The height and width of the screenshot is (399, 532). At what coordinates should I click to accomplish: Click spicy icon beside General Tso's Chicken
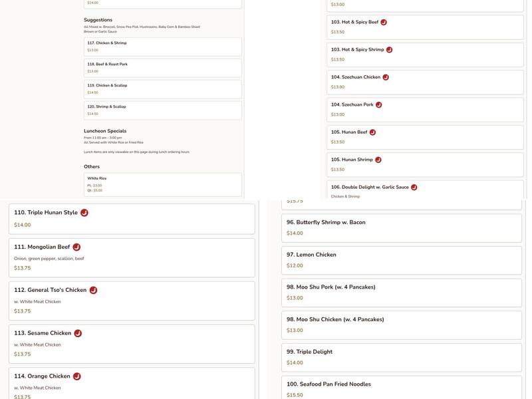(x=93, y=291)
